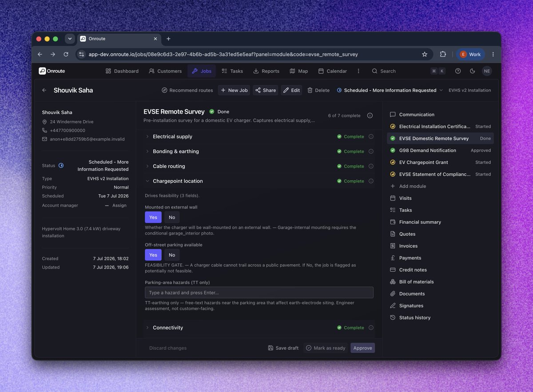533x392 pixels.
Task: Open the help question mark icon
Action: click(458, 71)
